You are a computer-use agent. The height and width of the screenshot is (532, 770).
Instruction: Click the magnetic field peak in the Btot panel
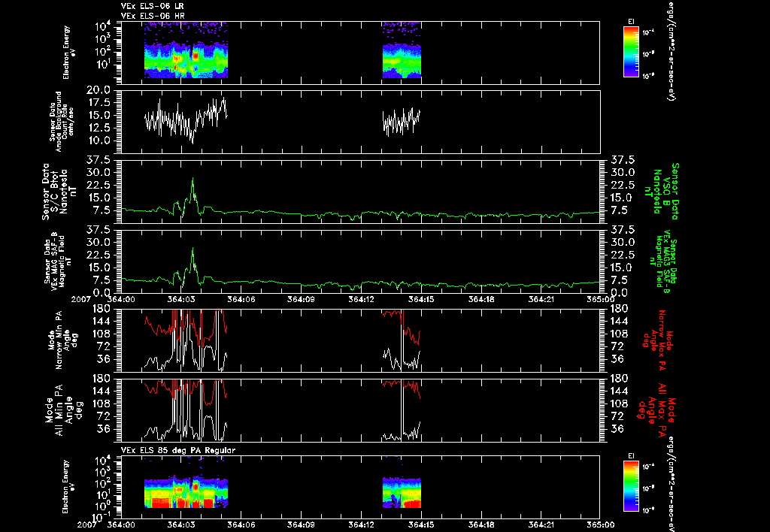[192, 179]
